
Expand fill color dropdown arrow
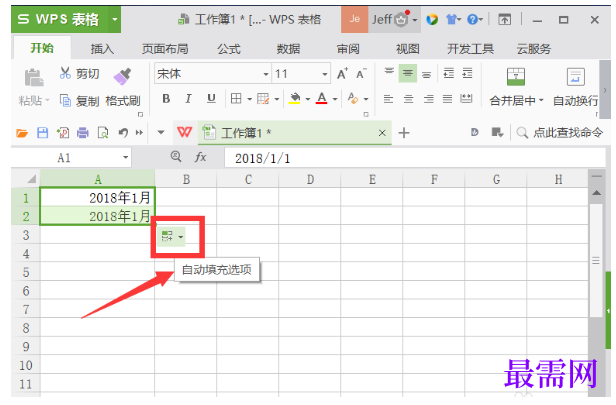308,99
